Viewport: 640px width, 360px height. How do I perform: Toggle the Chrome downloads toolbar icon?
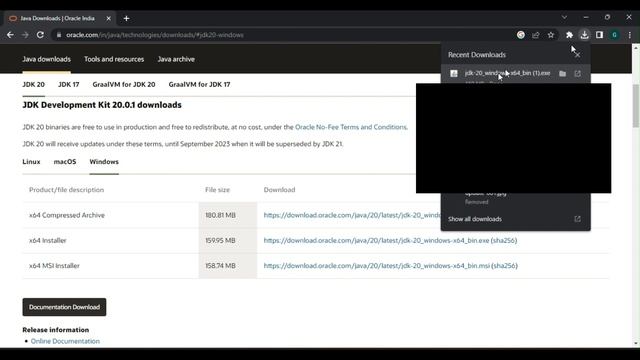(x=584, y=35)
